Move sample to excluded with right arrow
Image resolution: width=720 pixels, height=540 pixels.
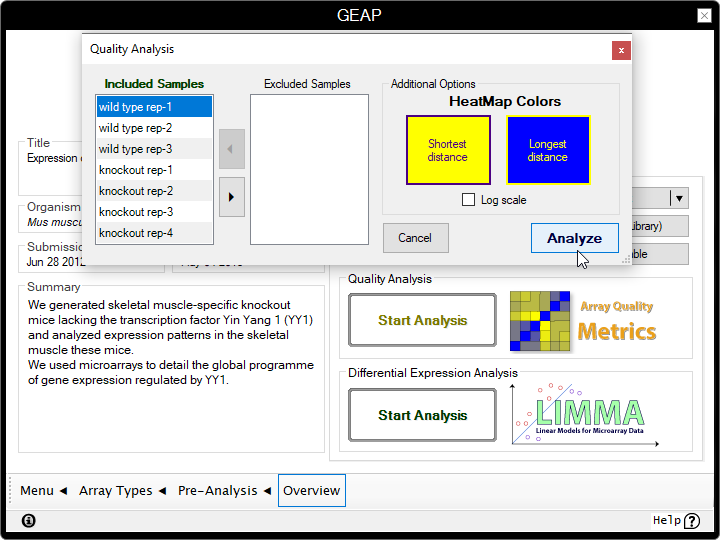(231, 197)
